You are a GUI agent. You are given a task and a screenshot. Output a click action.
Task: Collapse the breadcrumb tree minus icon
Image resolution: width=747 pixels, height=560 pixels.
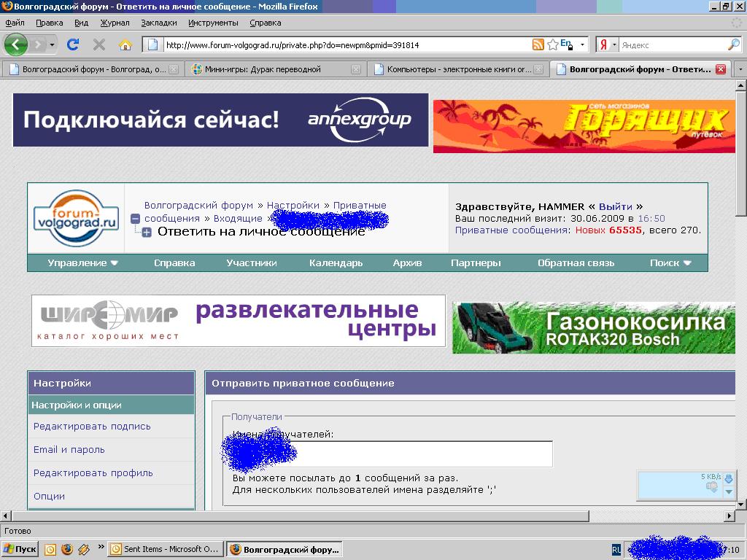coord(135,218)
